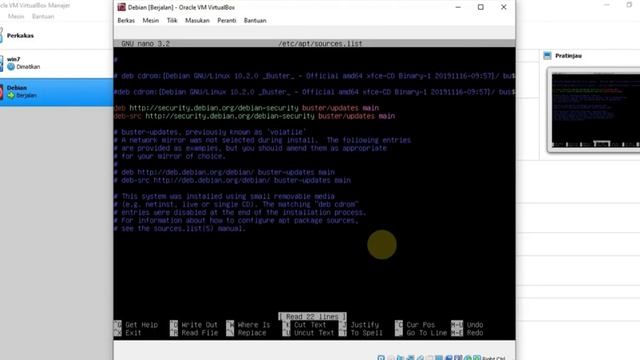Click the 'buster-updates, previously known as volatile' comment

[210, 132]
